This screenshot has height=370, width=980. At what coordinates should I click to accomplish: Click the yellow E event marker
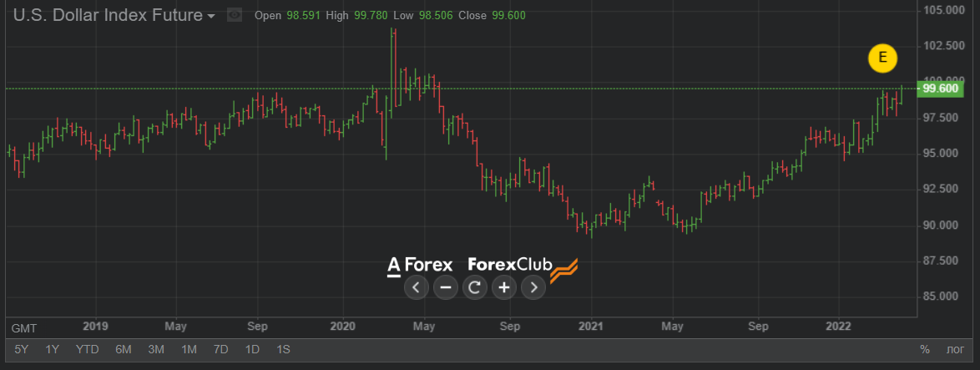[x=882, y=58]
